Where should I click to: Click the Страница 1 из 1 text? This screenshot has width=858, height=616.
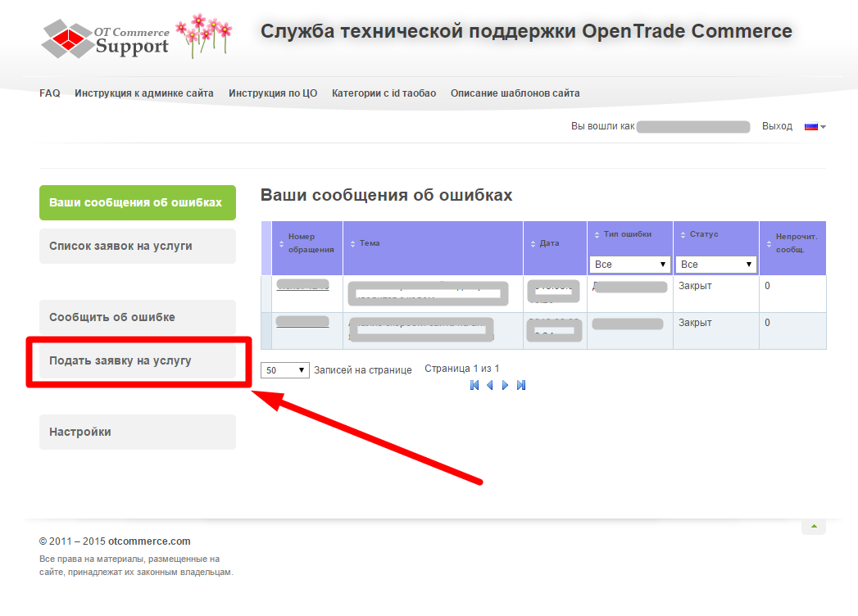coord(462,369)
